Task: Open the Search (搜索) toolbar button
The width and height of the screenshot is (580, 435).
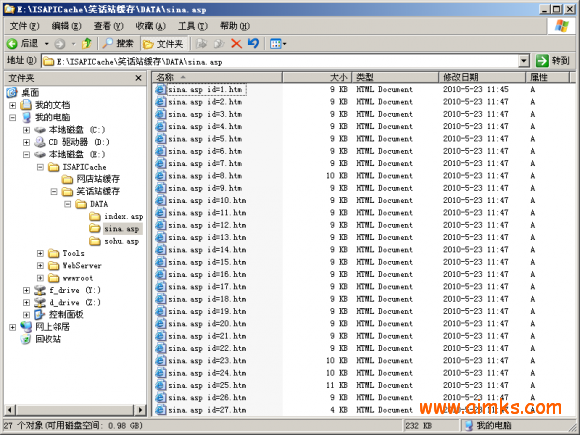Action: 118,44
